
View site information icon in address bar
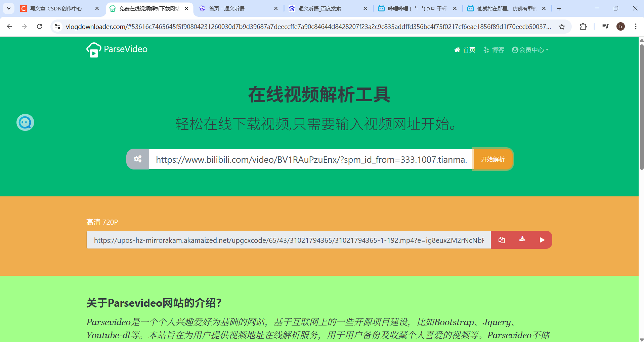point(57,27)
